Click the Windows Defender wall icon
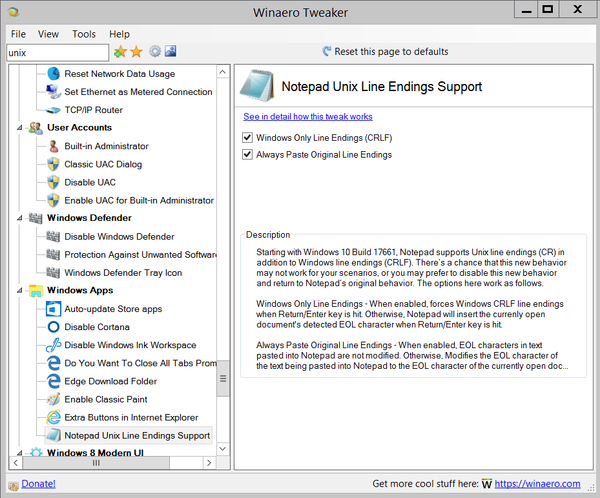 [x=36, y=218]
